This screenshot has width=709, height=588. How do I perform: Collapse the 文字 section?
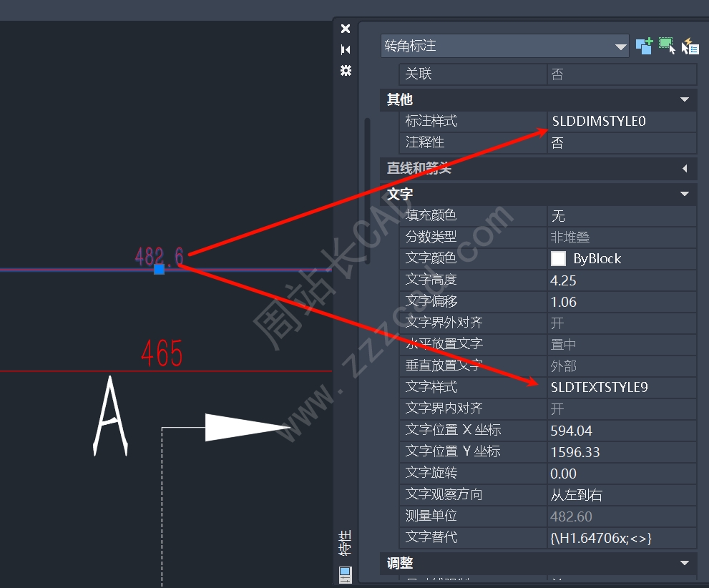tap(684, 194)
